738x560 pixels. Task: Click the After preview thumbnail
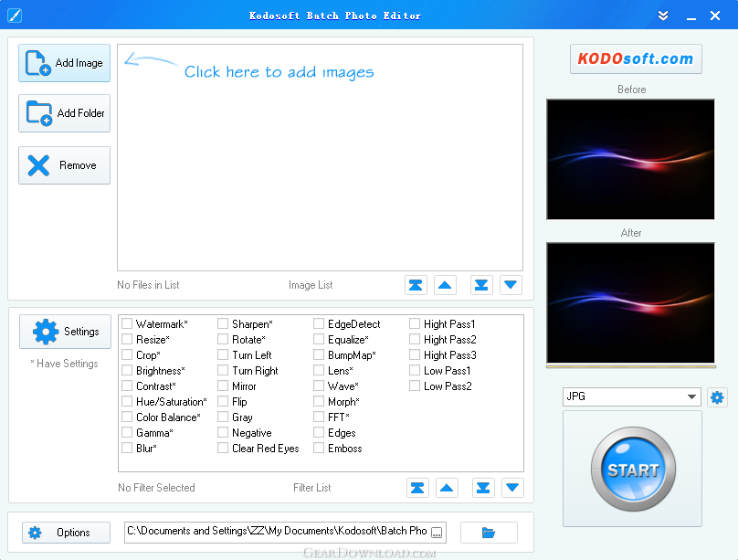pyautogui.click(x=631, y=303)
